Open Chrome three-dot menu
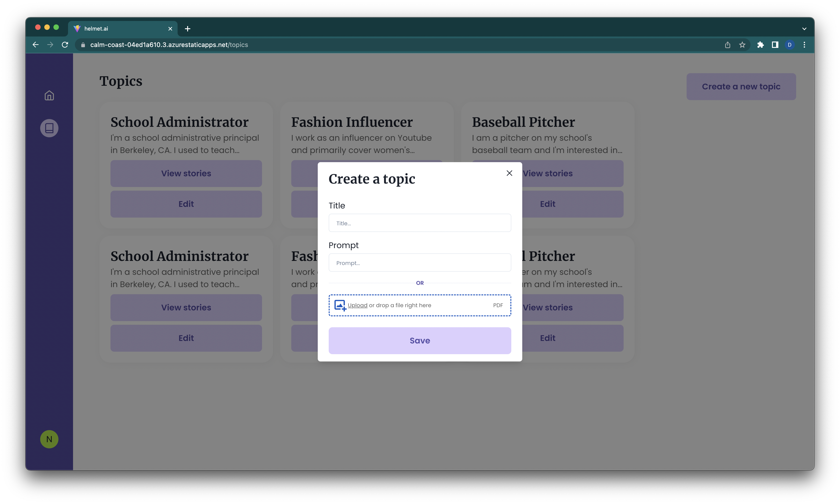 pyautogui.click(x=804, y=45)
